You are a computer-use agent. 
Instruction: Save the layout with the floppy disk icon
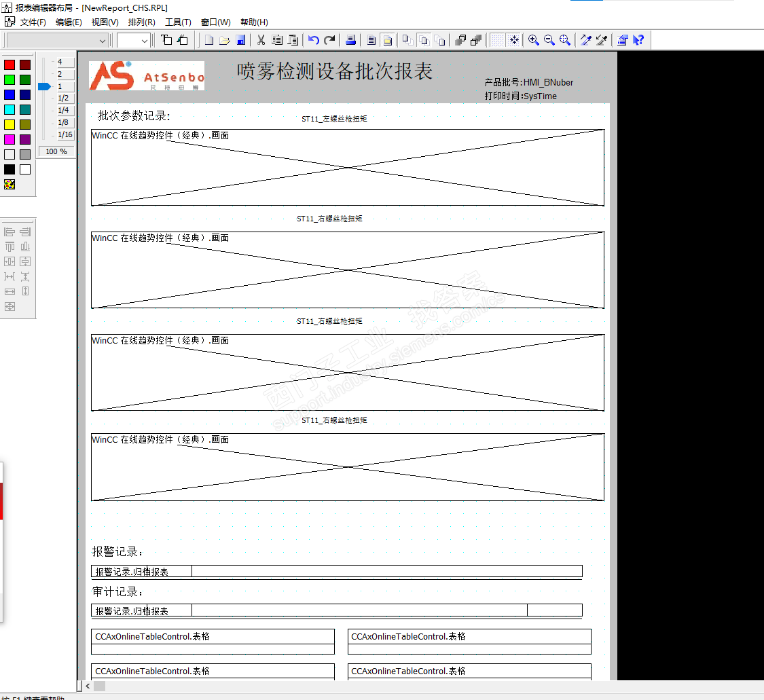click(x=240, y=40)
